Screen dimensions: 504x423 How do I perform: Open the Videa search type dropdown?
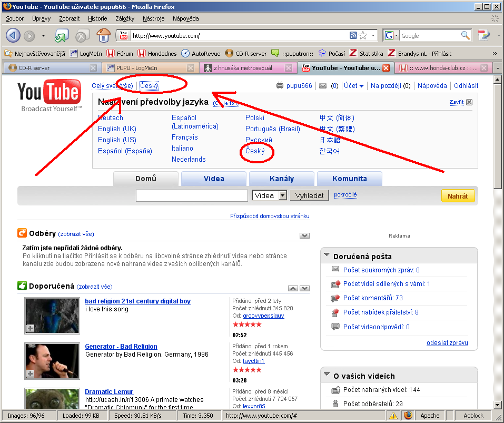[x=282, y=195]
